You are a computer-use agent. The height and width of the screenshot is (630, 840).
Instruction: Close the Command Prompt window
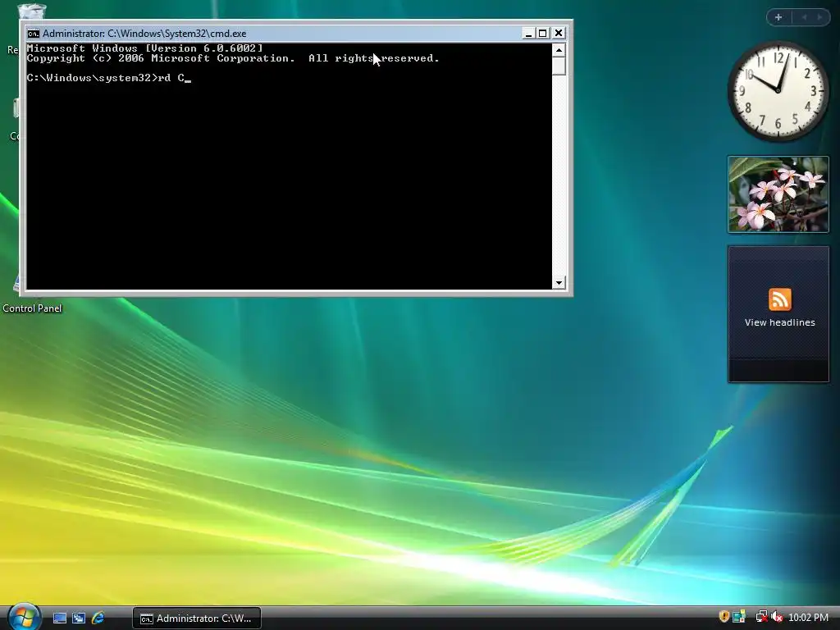pos(558,33)
